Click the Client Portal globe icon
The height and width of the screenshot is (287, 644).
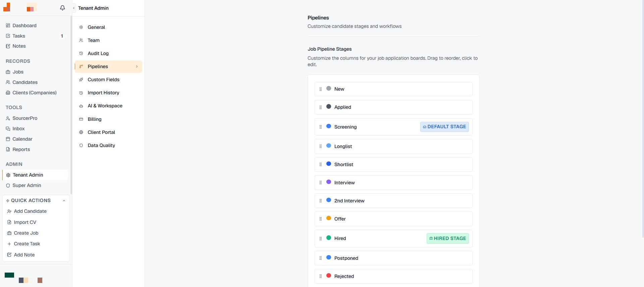click(x=81, y=132)
